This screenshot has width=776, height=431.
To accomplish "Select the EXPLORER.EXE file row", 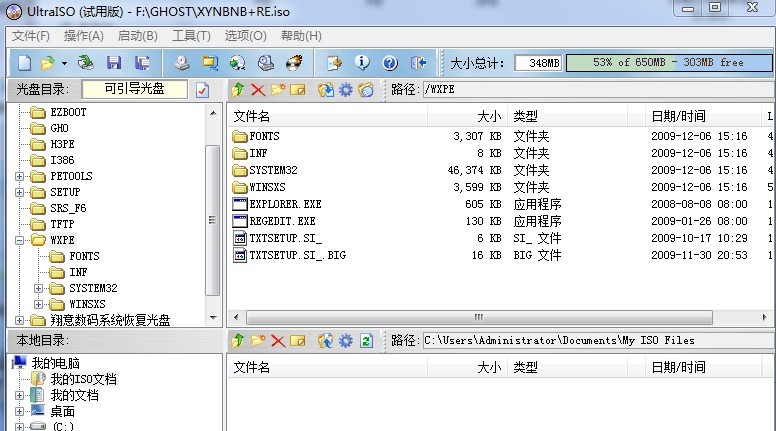I will 500,204.
